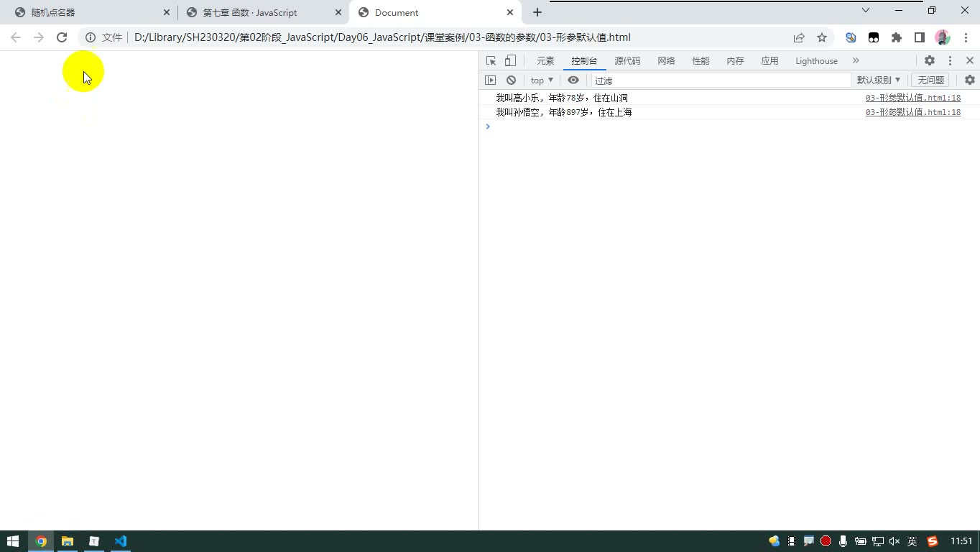Open the tab search dropdown arrow
The image size is (980, 552).
click(866, 10)
